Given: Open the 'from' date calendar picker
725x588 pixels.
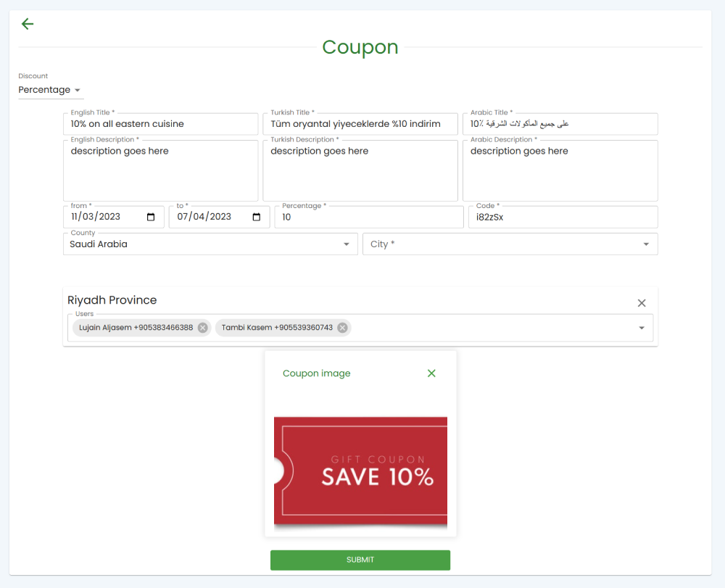Looking at the screenshot, I should (x=151, y=217).
